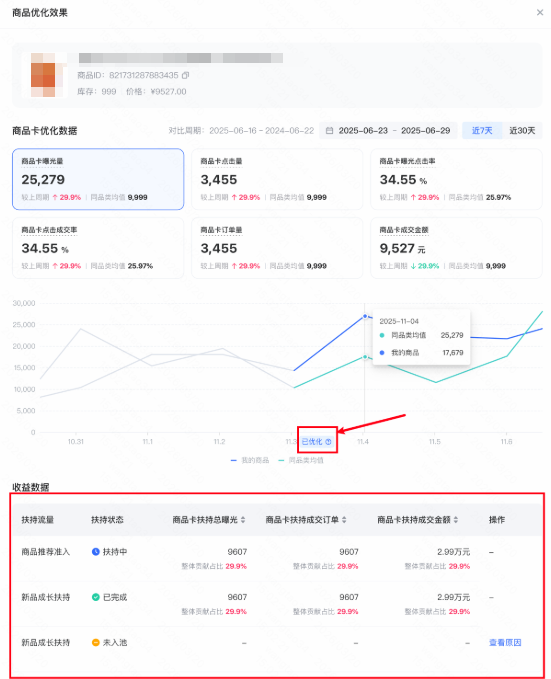
Task: Click 查看原因 link for 未入池 row
Action: click(x=505, y=643)
